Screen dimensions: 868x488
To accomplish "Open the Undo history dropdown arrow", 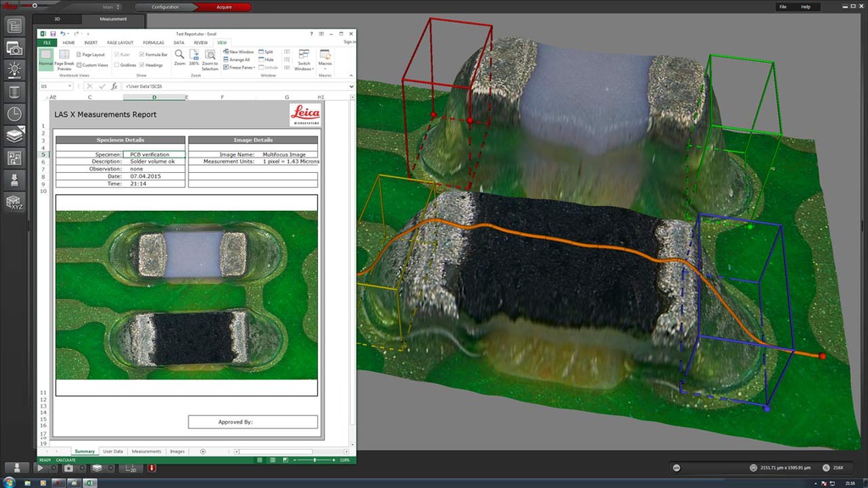I will pos(68,34).
